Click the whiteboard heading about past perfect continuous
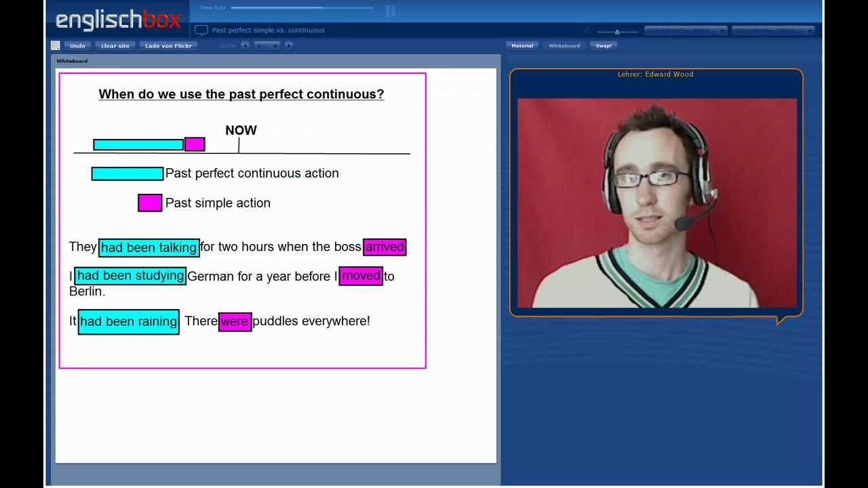This screenshot has width=868, height=488. [241, 94]
